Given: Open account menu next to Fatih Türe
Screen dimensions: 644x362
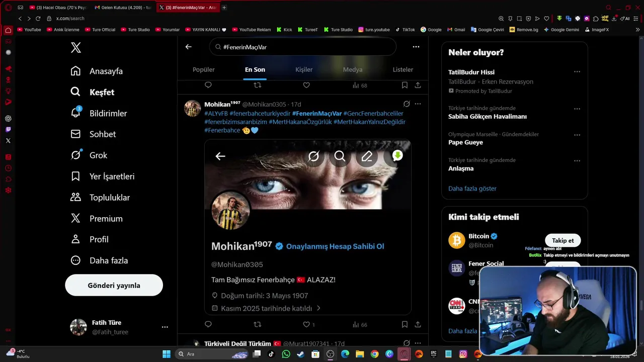Looking at the screenshot, I should [165, 327].
